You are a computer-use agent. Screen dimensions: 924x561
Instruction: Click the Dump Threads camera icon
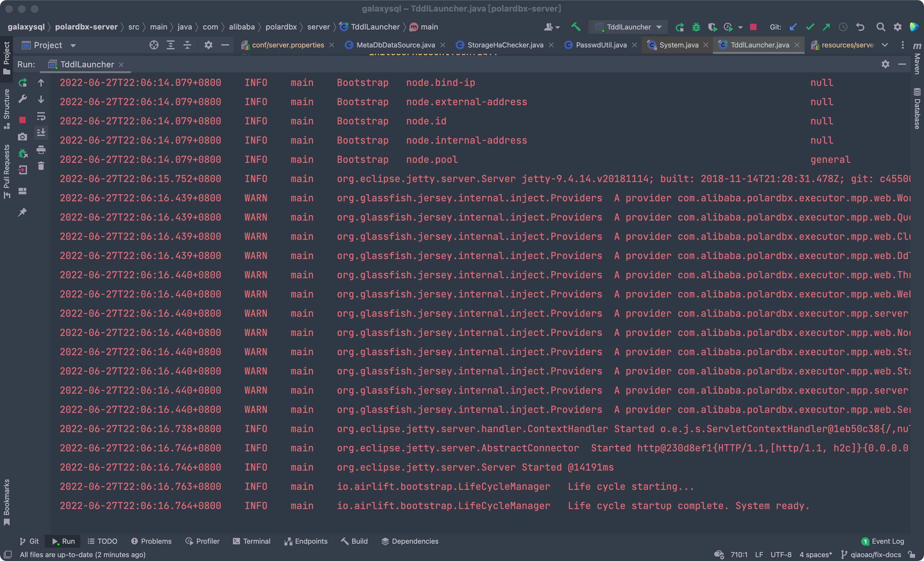[x=22, y=137]
